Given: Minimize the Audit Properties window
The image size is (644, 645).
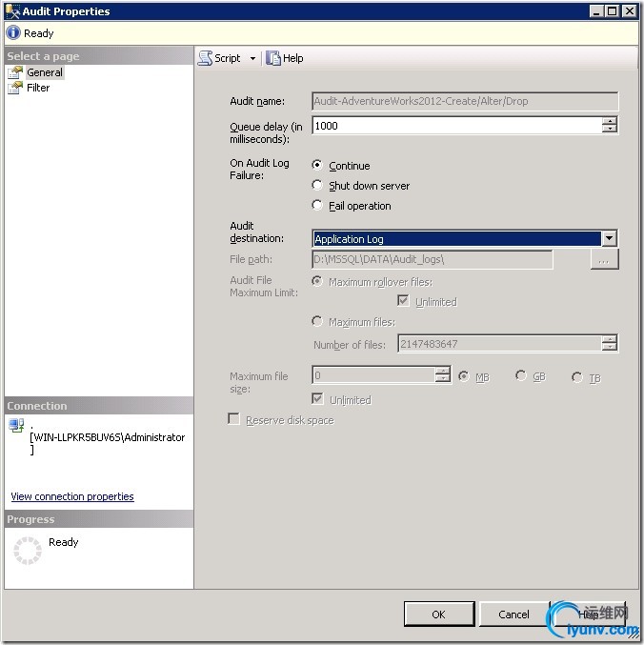Looking at the screenshot, I should click(x=595, y=11).
